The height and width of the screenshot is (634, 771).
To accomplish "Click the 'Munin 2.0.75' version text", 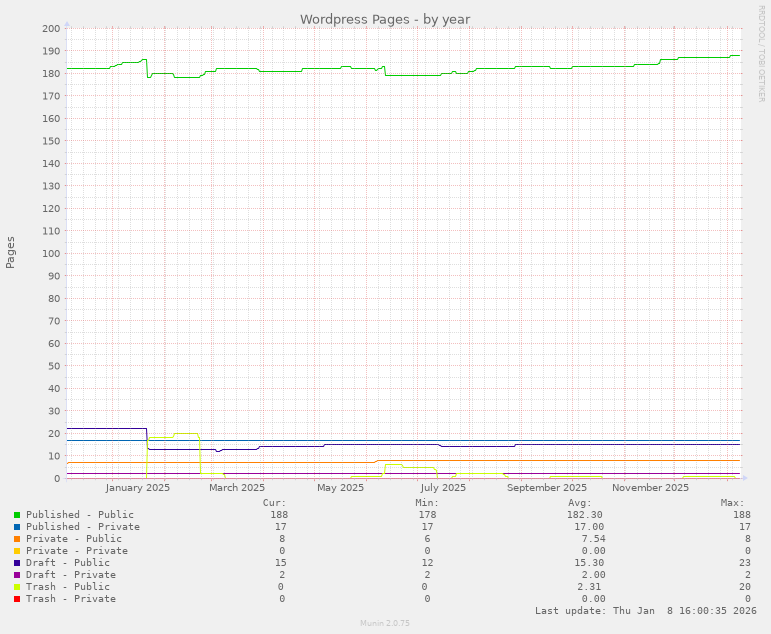I will point(385,623).
